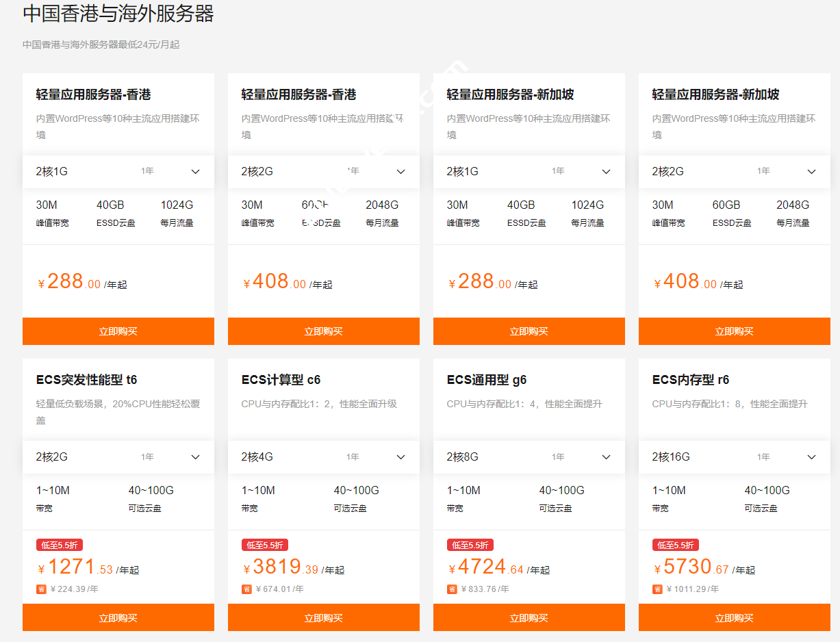Click 立即购买 for ECS内存型 r6
The image size is (840, 642).
coord(734,617)
